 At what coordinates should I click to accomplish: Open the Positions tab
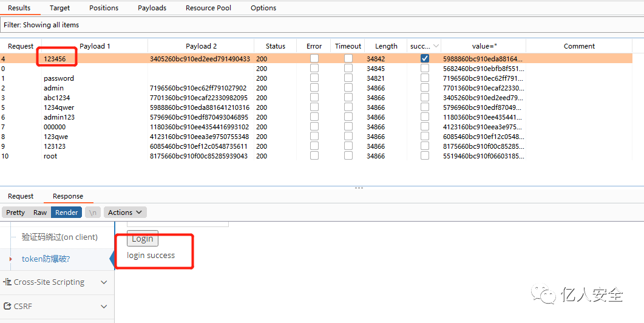(104, 8)
